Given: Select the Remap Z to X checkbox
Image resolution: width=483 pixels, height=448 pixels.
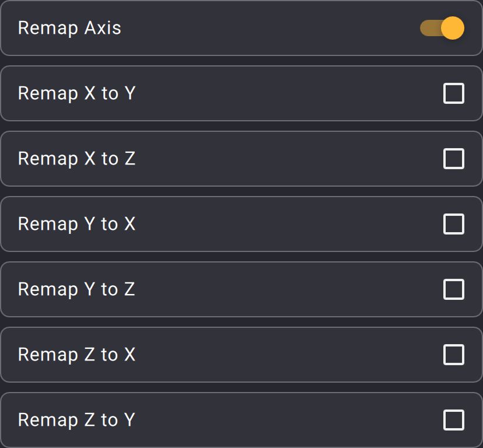Looking at the screenshot, I should click(x=454, y=355).
